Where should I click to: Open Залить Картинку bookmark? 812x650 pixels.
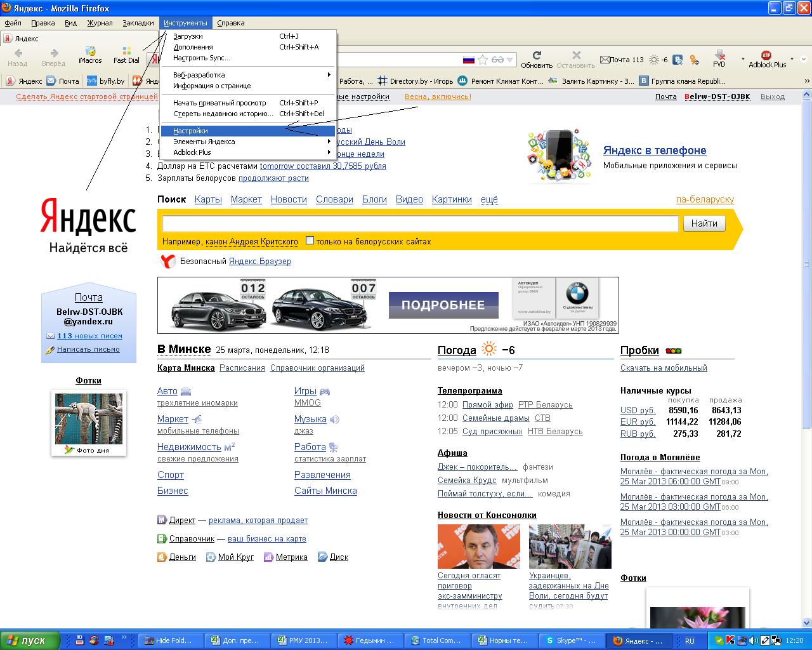(x=591, y=81)
